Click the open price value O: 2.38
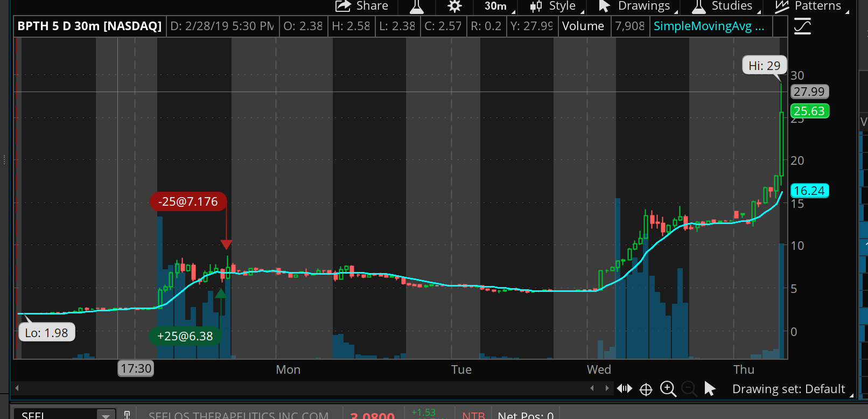This screenshot has height=419, width=868. pos(303,26)
